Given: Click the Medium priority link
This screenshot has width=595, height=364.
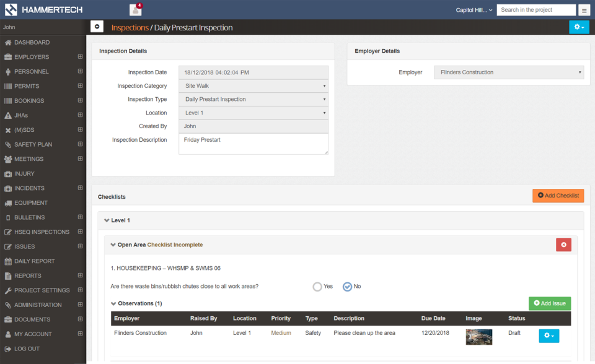Looking at the screenshot, I should (x=281, y=333).
